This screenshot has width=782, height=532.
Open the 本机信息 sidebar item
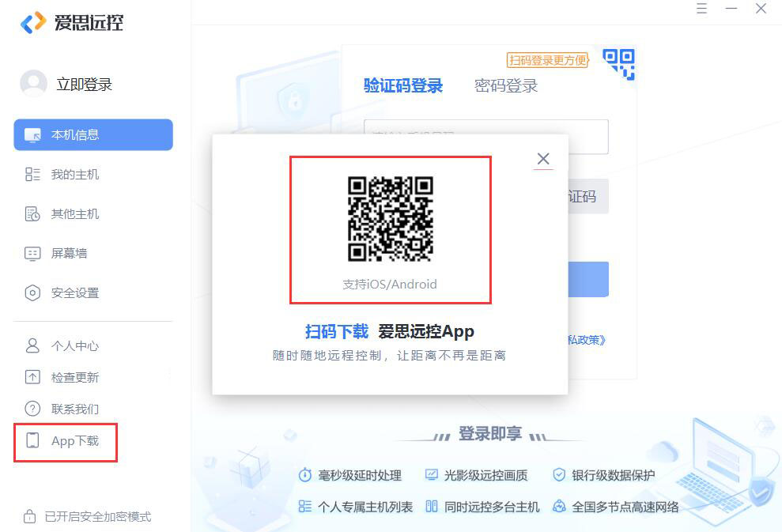click(x=93, y=134)
